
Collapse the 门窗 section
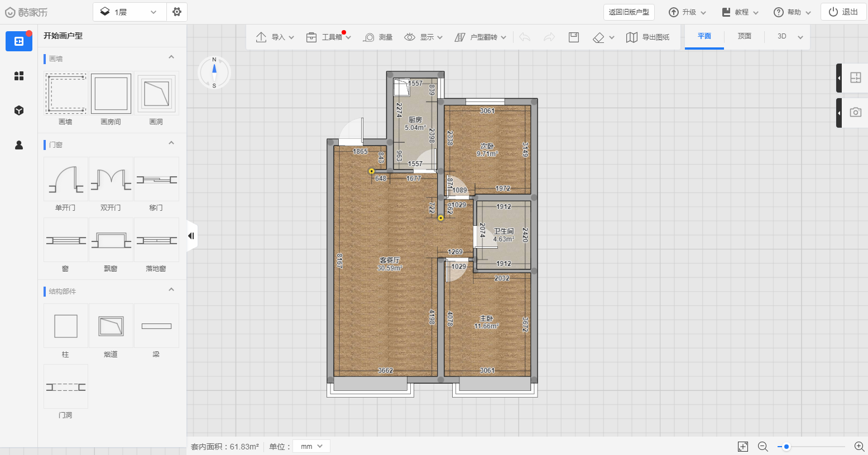[x=171, y=143]
